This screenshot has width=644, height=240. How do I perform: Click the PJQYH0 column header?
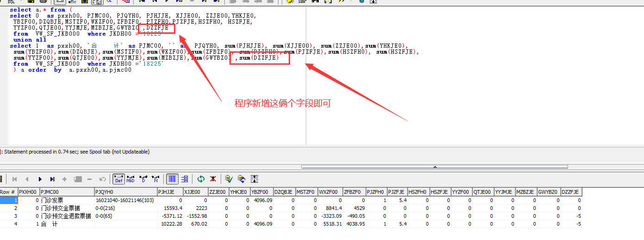coord(126,192)
